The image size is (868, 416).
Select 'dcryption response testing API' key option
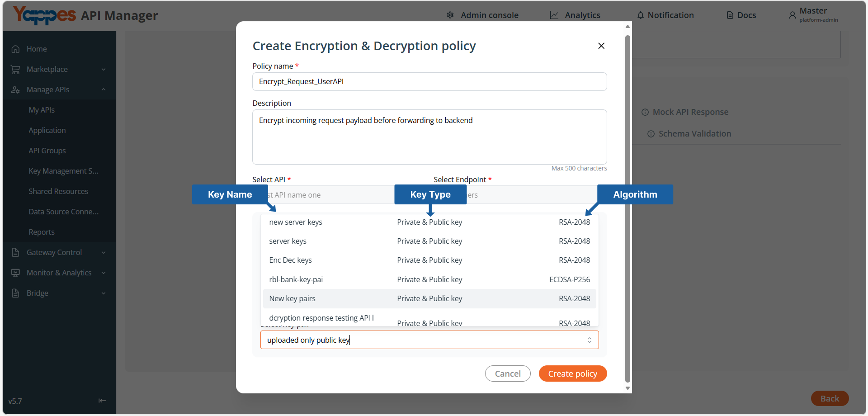click(x=429, y=319)
